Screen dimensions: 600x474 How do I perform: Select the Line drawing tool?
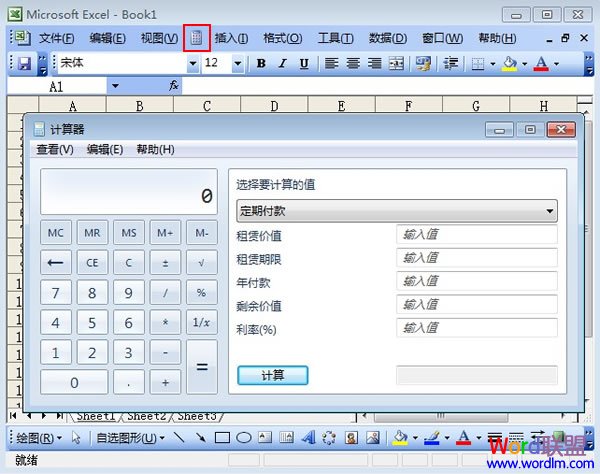coord(179,437)
